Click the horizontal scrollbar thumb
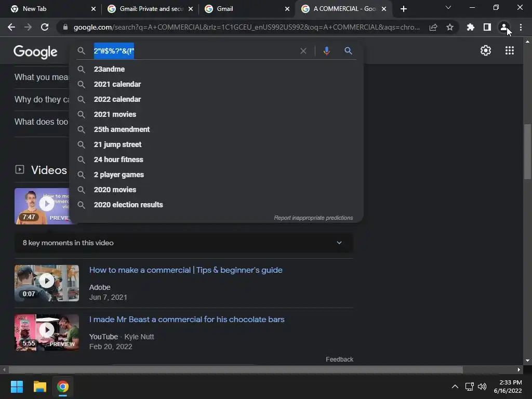Viewport: 532px width, 399px height. [x=235, y=369]
